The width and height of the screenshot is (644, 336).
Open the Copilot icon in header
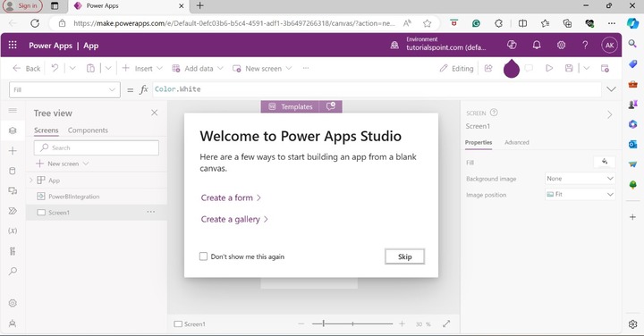tap(512, 46)
